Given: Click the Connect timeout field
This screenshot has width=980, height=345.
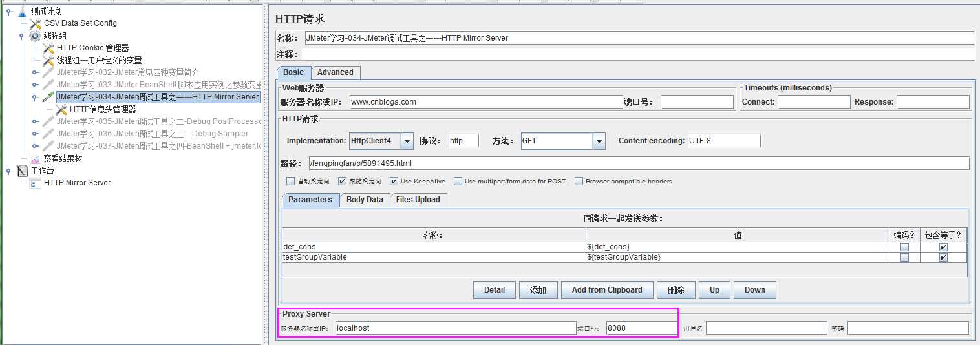Looking at the screenshot, I should point(814,101).
